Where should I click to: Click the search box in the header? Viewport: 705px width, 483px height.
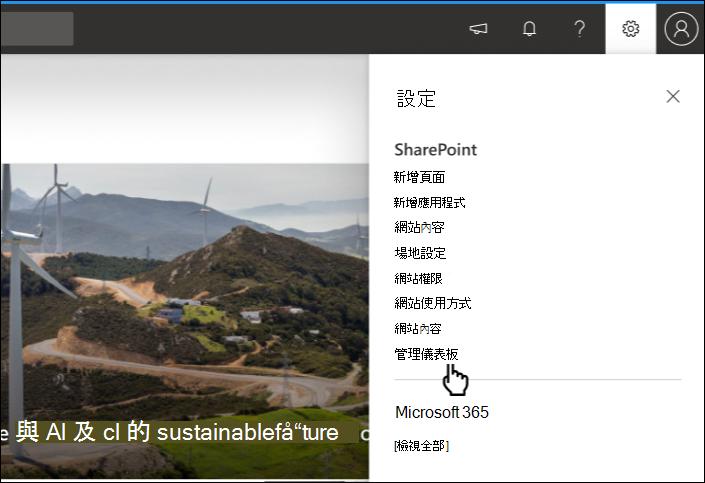pos(37,29)
